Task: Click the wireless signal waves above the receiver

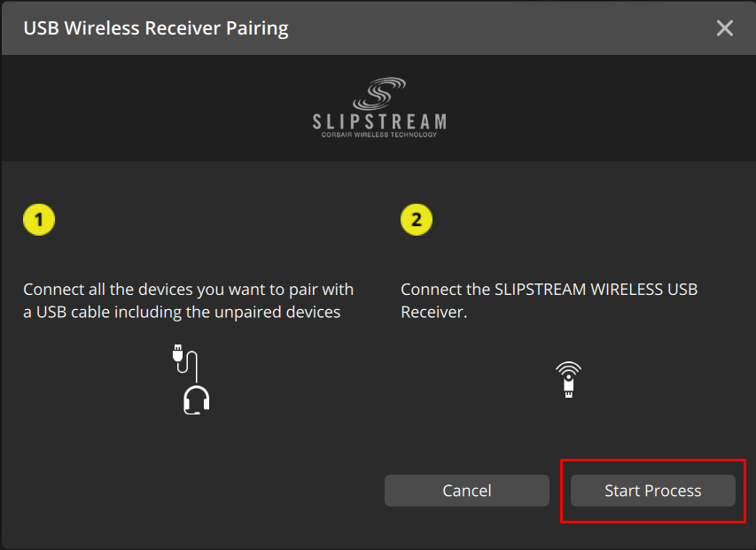Action: [x=567, y=365]
